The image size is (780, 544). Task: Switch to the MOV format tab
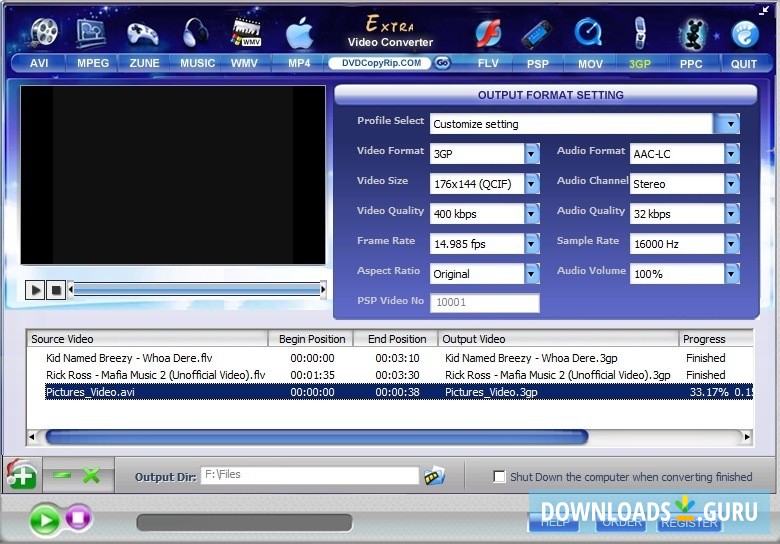590,64
